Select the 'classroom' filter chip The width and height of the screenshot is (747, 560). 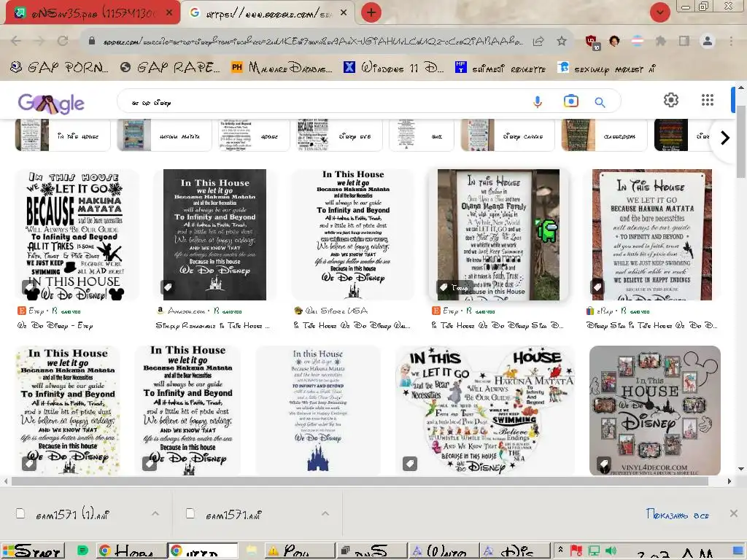point(604,135)
